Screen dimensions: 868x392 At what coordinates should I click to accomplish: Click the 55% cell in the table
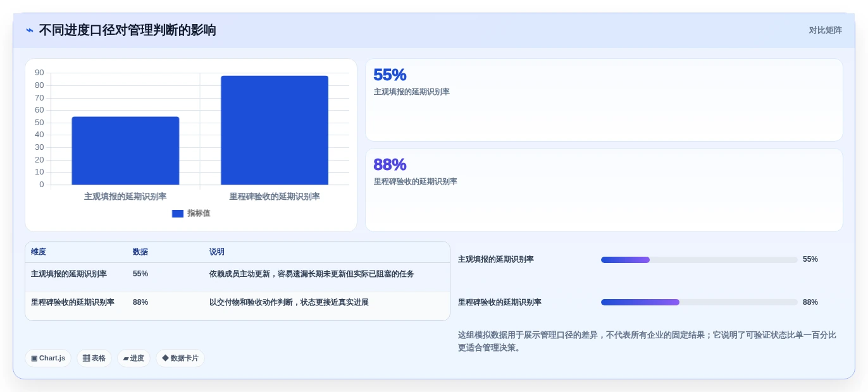point(140,274)
